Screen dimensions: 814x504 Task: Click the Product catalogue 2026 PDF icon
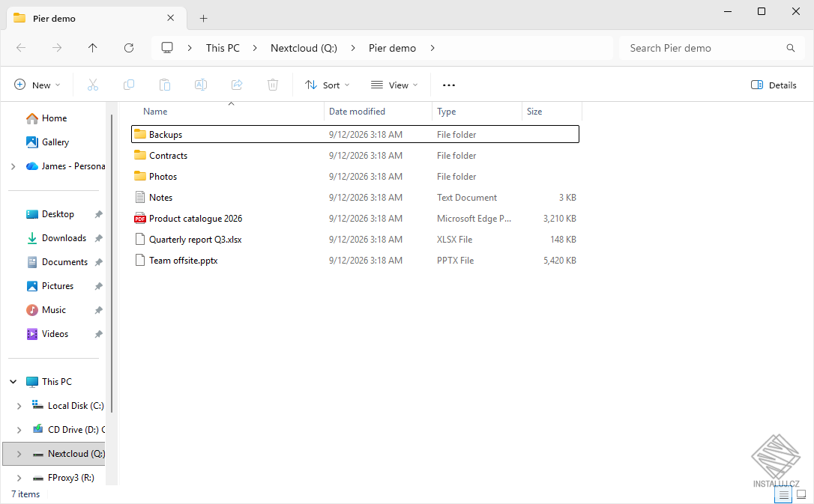point(139,218)
